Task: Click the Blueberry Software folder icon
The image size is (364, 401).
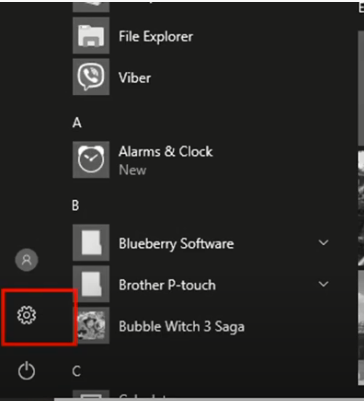Action: pos(91,242)
